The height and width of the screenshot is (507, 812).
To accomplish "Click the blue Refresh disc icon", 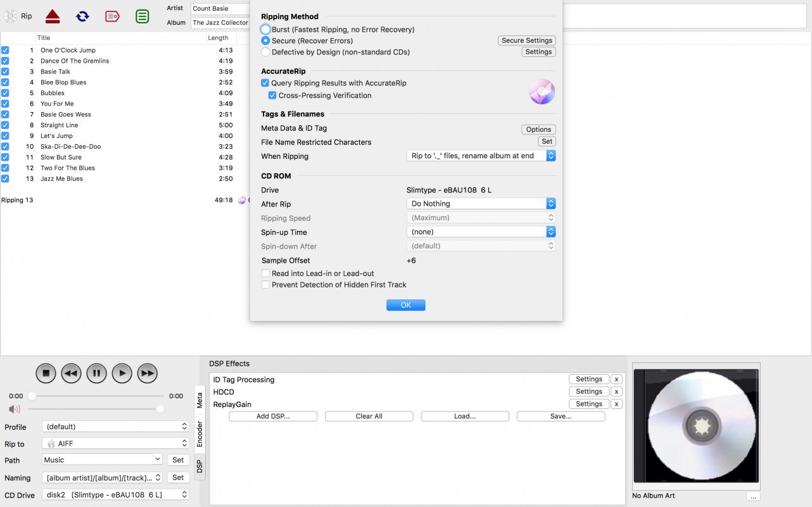I will point(82,16).
